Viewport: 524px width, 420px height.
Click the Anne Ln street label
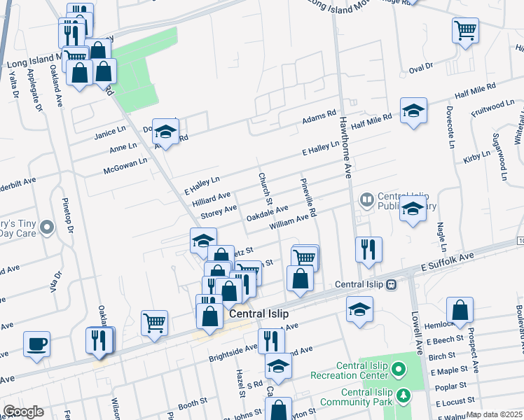[x=123, y=148]
